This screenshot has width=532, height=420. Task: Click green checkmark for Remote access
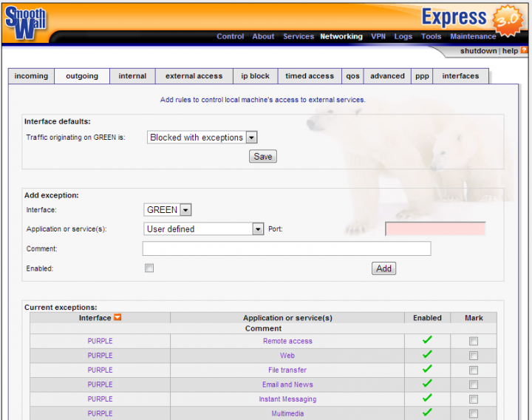coord(427,339)
